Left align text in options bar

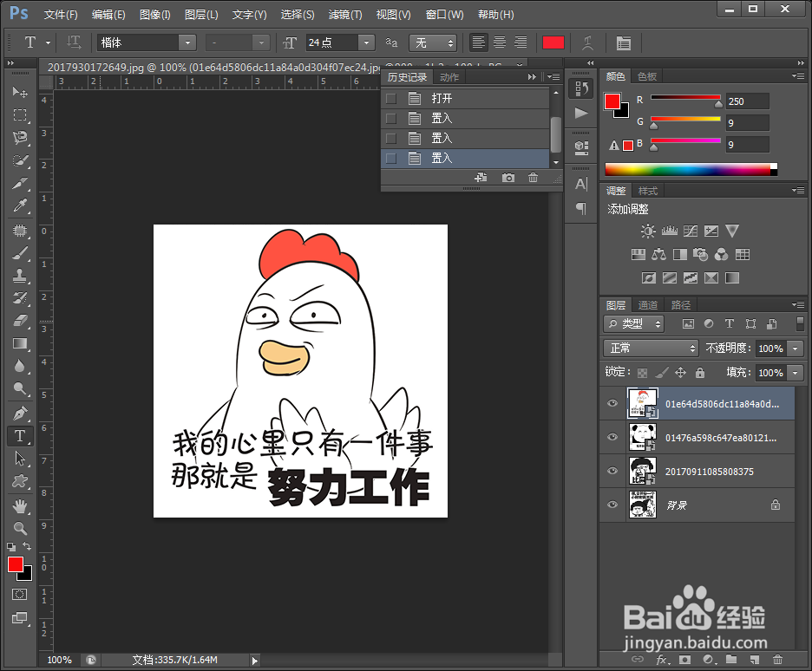click(x=479, y=42)
